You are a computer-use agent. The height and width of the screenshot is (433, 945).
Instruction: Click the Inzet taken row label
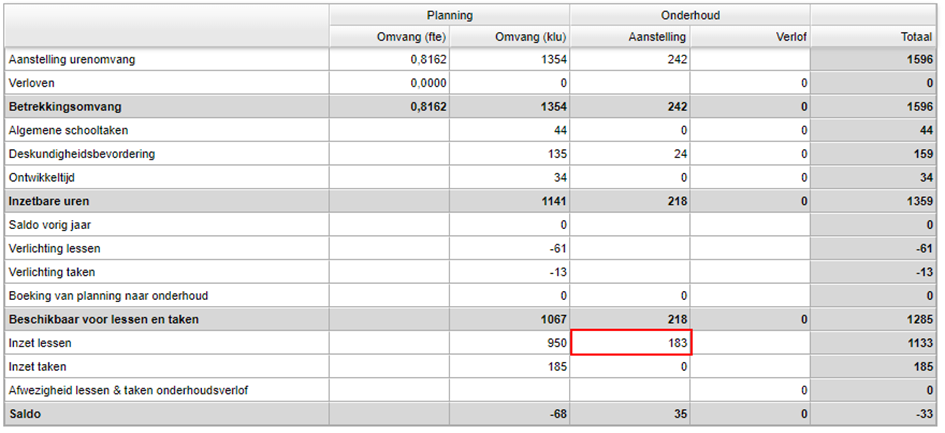[x=37, y=367]
